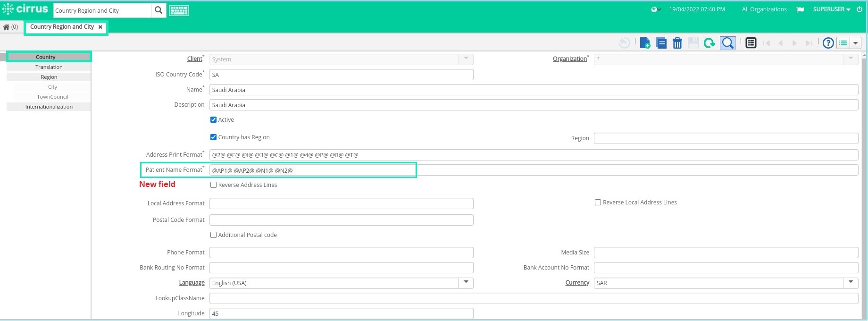Click the Description input field

534,105
